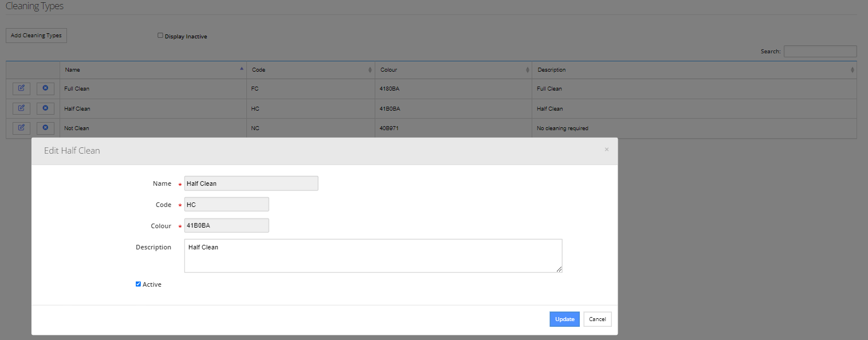868x340 pixels.
Task: Sort table by Code column arrows
Action: coord(370,70)
